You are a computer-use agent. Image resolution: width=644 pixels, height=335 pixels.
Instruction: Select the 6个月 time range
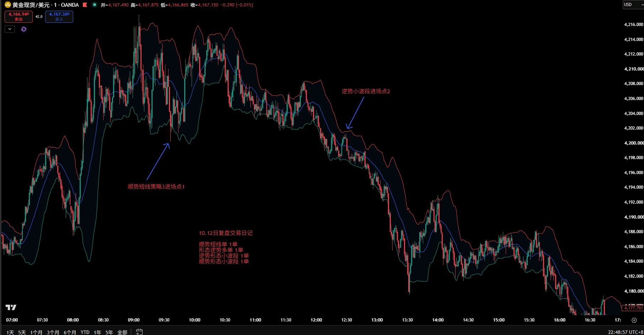pyautogui.click(x=70, y=332)
